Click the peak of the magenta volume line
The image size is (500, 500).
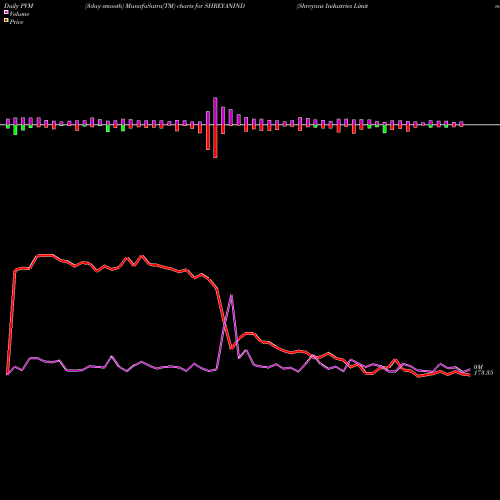pyautogui.click(x=231, y=295)
